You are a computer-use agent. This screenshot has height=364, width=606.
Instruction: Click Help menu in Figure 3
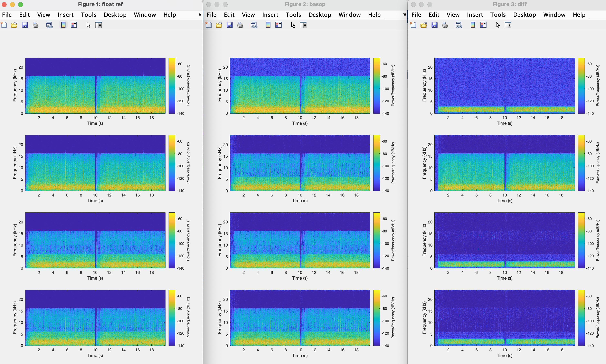(579, 15)
